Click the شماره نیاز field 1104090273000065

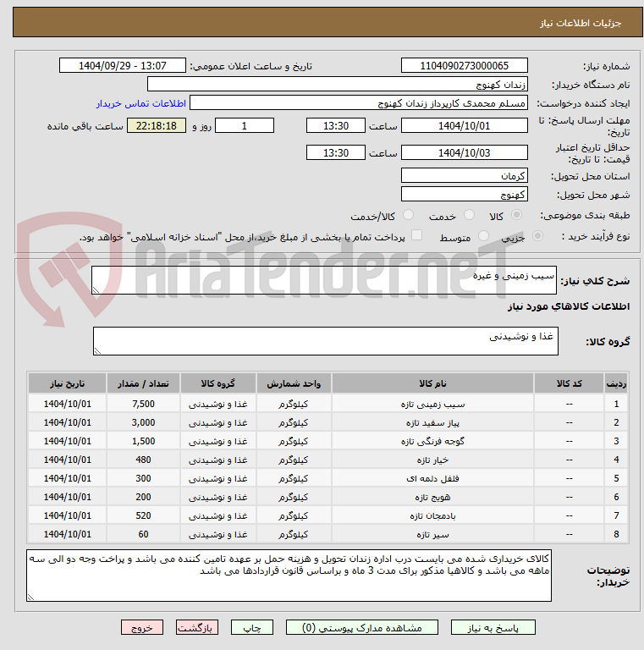coord(464,65)
